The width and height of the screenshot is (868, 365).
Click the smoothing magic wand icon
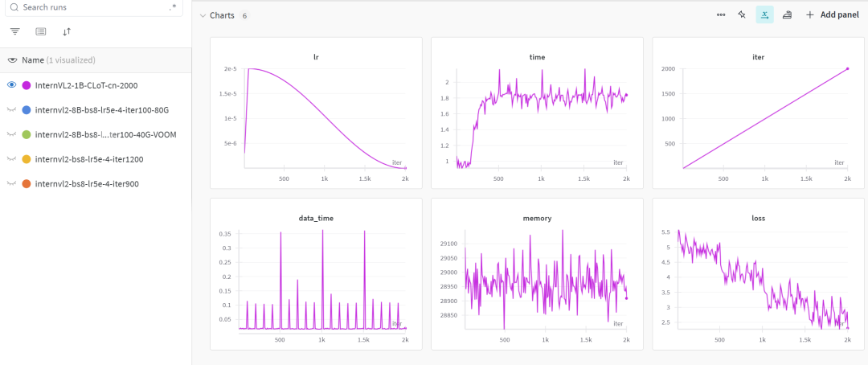pyautogui.click(x=742, y=15)
